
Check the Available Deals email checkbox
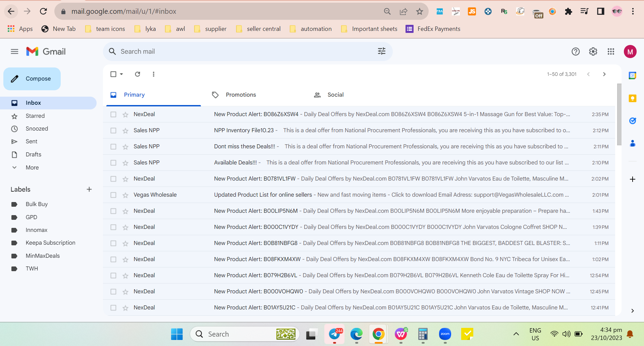tap(113, 163)
